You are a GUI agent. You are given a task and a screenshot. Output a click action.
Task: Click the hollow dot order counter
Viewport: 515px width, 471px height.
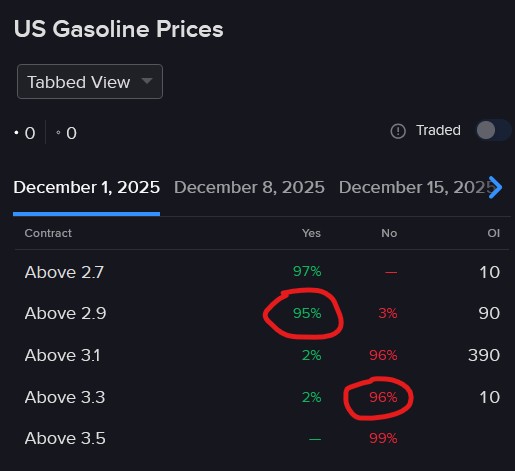coord(67,133)
